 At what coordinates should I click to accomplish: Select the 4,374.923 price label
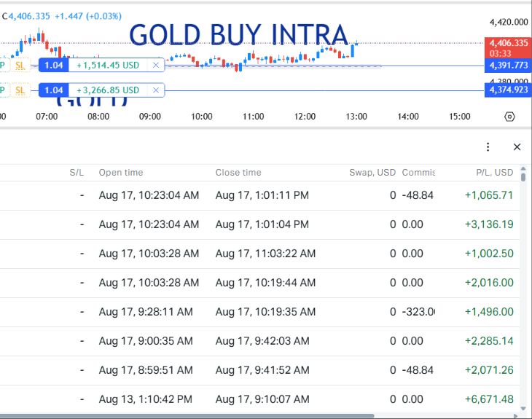[x=508, y=90]
